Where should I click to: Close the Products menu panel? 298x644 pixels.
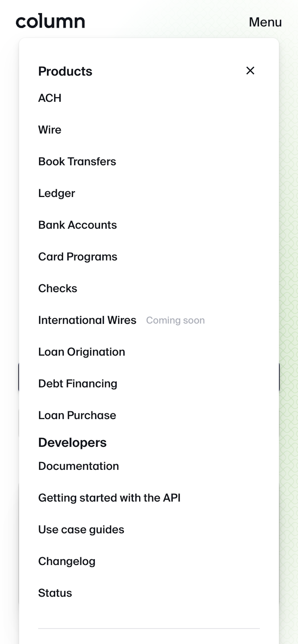250,70
